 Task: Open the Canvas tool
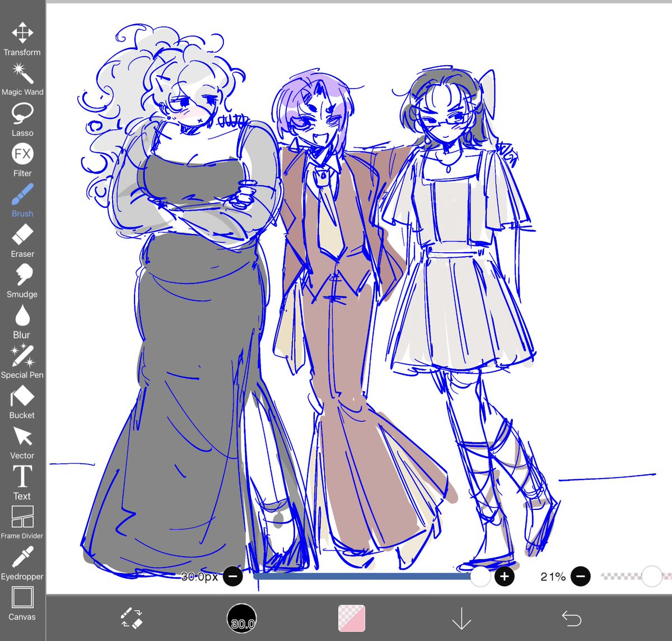[22, 604]
